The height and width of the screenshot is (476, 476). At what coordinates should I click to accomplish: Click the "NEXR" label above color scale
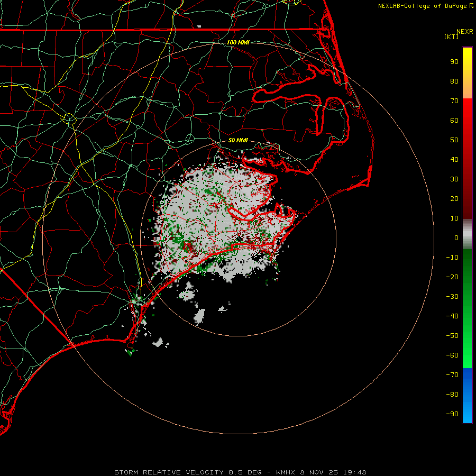pyautogui.click(x=464, y=32)
